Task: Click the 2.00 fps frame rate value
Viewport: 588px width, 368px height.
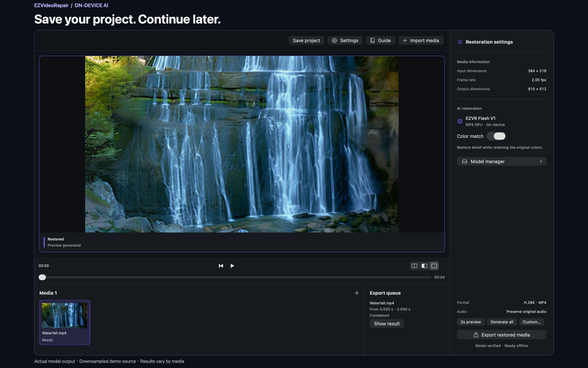Action: (539, 80)
